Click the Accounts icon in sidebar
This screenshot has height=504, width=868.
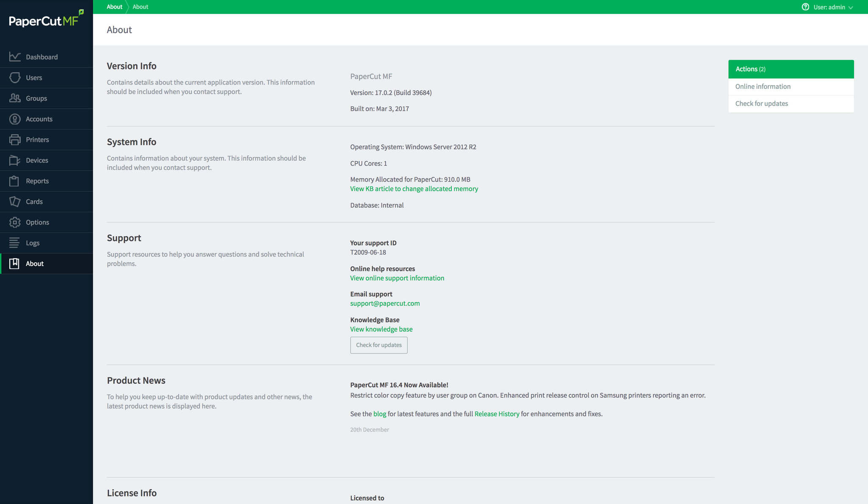(x=15, y=119)
